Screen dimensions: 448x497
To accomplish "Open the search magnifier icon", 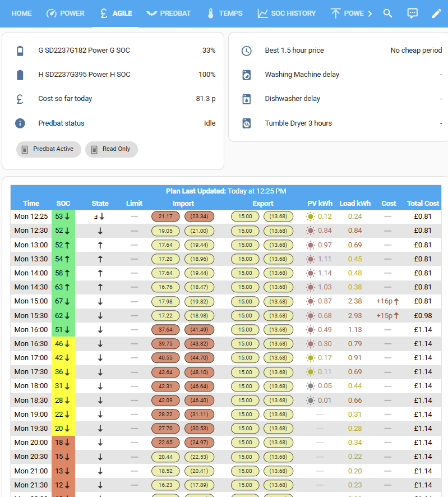I will click(387, 13).
